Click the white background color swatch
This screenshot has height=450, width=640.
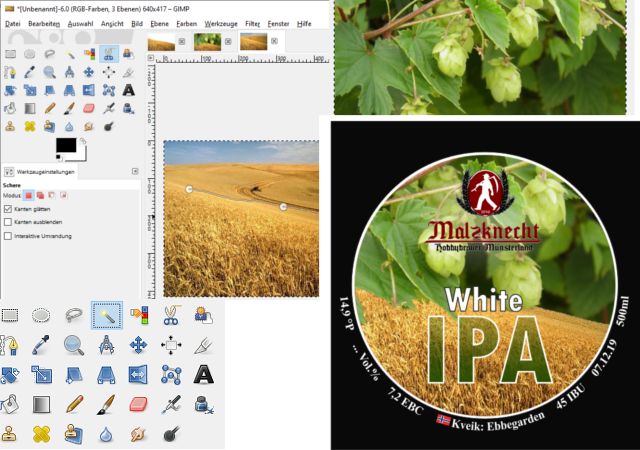coord(82,154)
